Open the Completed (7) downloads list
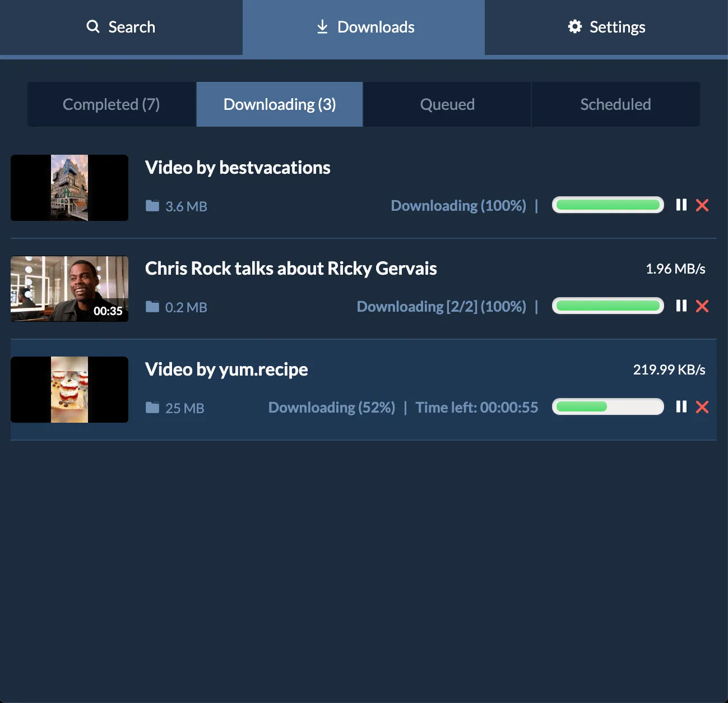 point(111,104)
